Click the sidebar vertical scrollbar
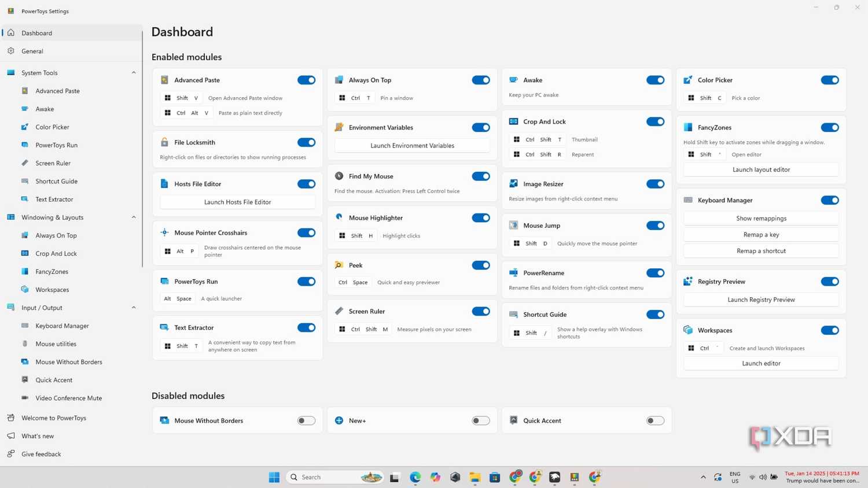868x488 pixels. 142,150
